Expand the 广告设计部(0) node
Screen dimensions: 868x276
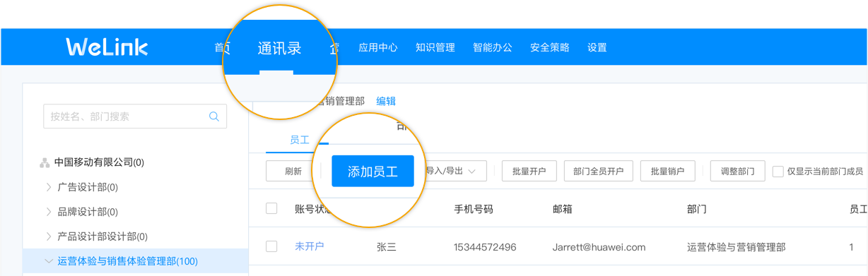click(49, 187)
